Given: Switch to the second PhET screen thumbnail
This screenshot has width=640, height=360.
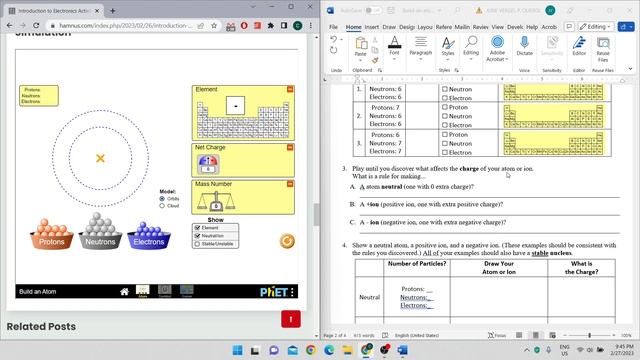Looking at the screenshot, I should pyautogui.click(x=164, y=291).
